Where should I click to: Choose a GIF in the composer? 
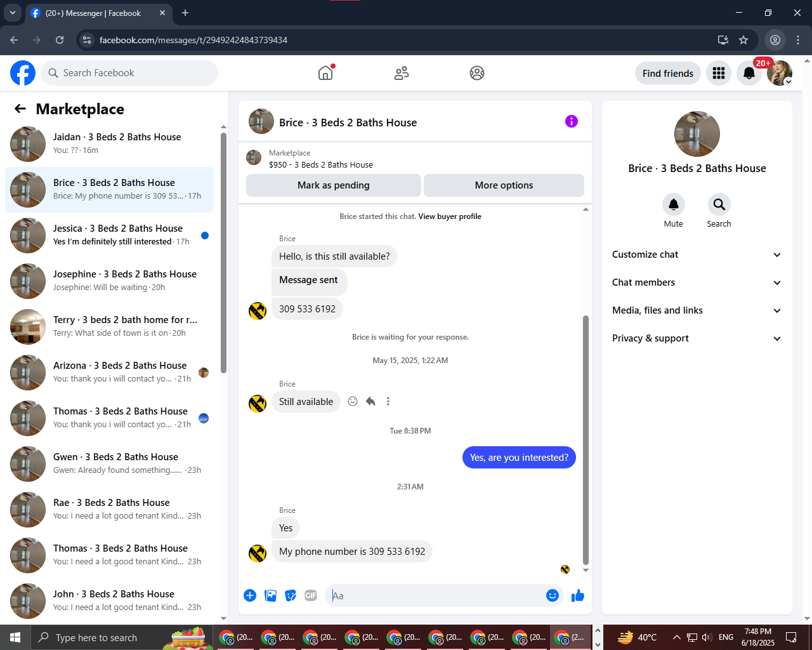click(x=311, y=595)
